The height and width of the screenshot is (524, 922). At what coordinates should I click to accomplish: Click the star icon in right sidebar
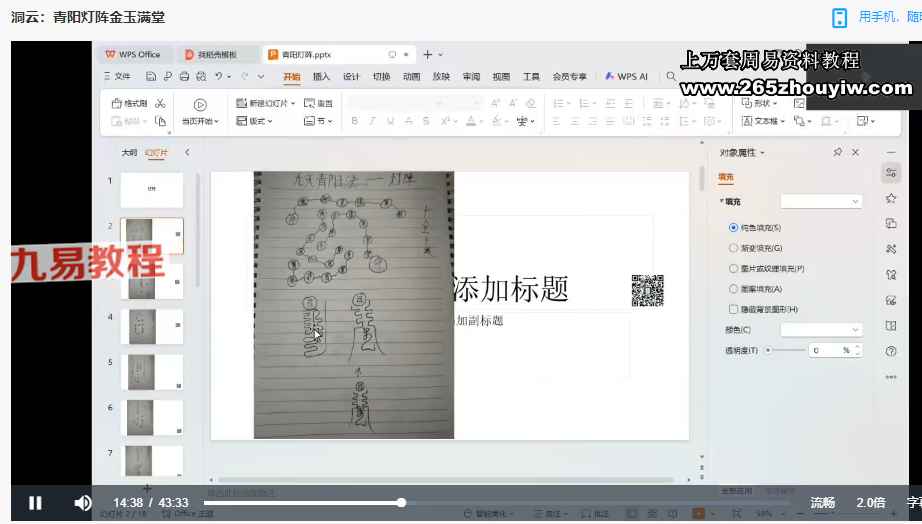(890, 198)
